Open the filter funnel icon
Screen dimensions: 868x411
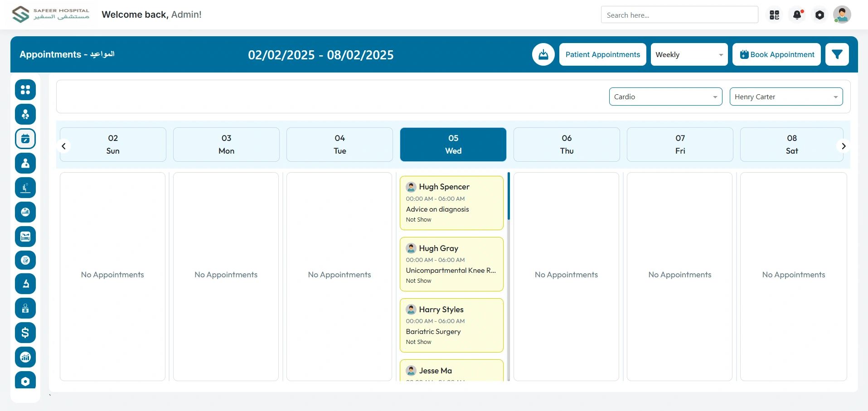[x=837, y=54]
